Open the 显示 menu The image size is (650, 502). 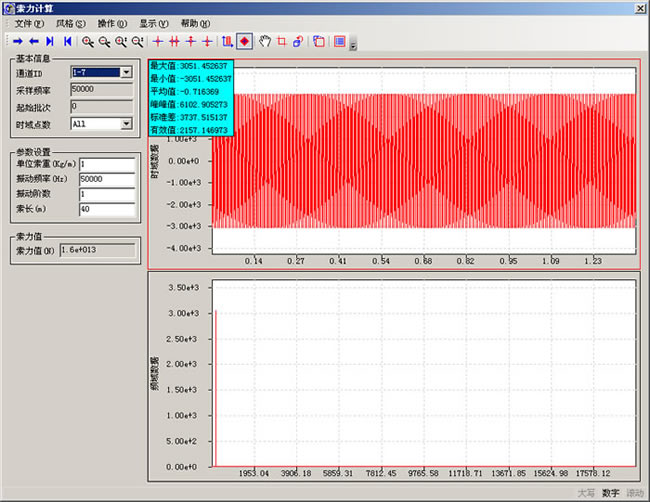coord(153,22)
